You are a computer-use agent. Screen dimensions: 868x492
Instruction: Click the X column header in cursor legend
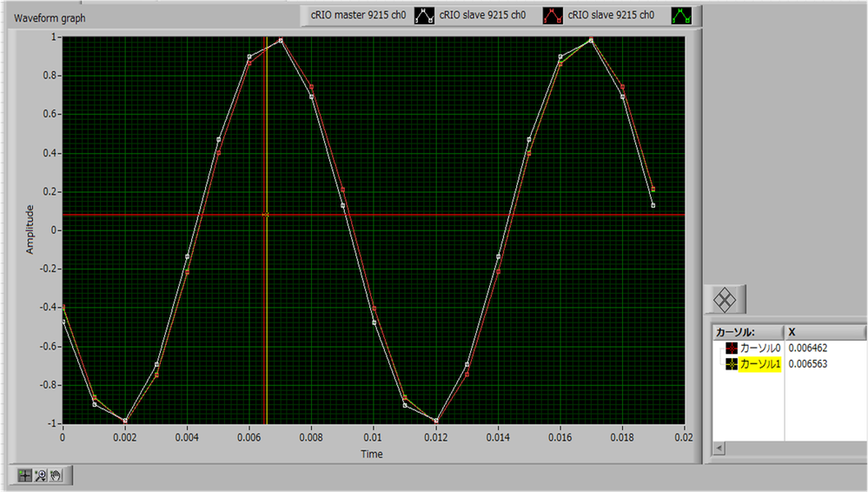pyautogui.click(x=825, y=332)
